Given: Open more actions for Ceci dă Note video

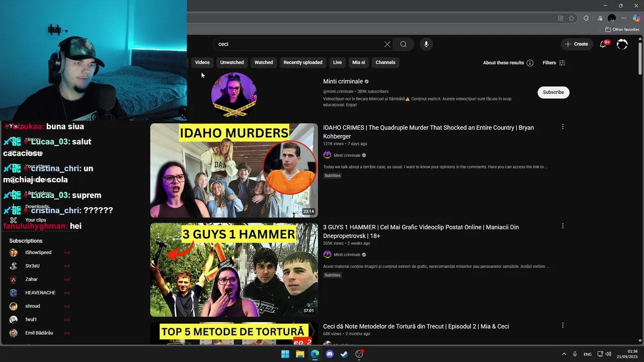Looking at the screenshot, I should (x=562, y=326).
